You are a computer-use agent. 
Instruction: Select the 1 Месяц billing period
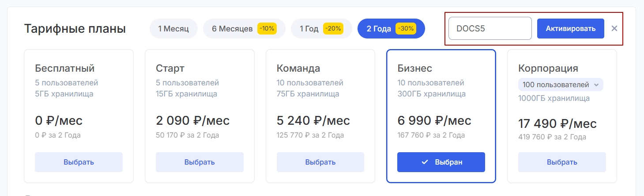tap(173, 29)
